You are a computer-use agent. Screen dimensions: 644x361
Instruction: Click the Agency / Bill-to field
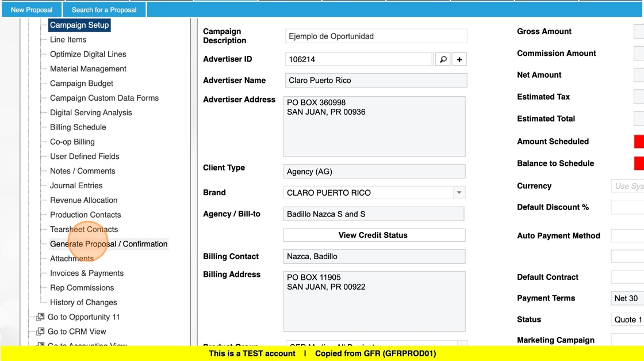(x=374, y=214)
